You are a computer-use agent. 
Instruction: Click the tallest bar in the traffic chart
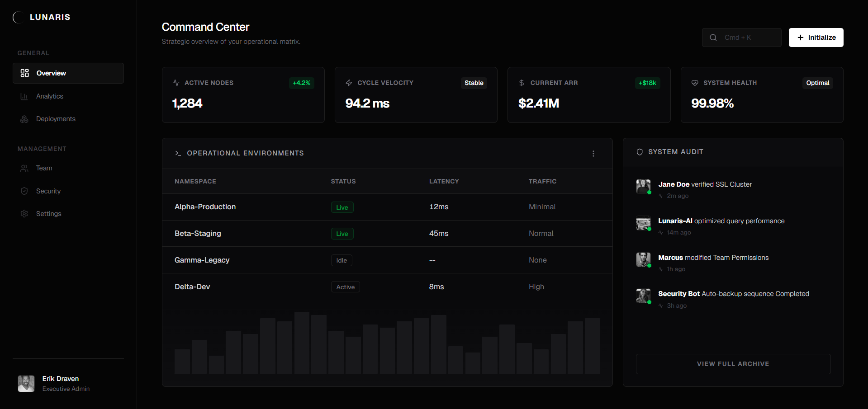click(302, 343)
